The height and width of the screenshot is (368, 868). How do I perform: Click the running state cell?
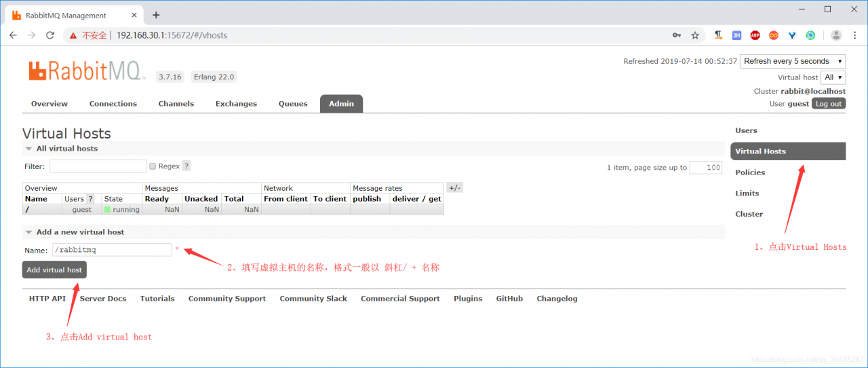(x=122, y=210)
